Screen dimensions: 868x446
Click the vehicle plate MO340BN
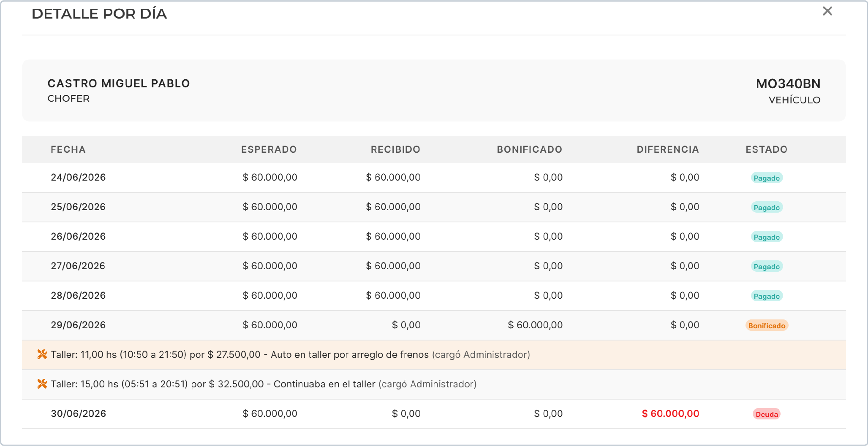tap(788, 84)
